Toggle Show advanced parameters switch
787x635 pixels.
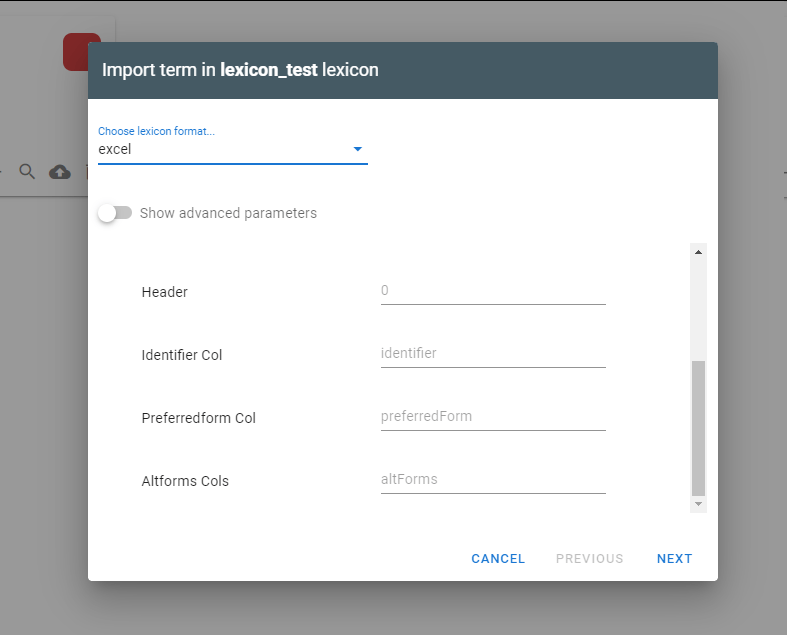tap(115, 213)
